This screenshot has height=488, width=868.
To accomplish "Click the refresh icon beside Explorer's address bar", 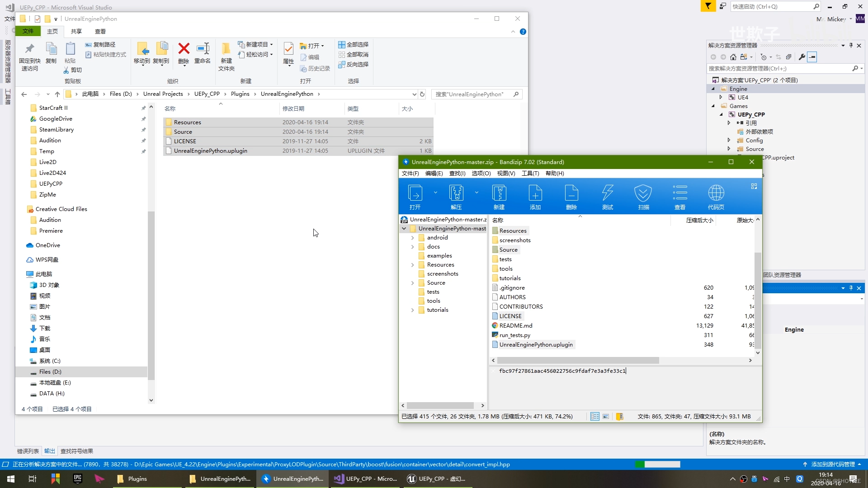I will (422, 94).
